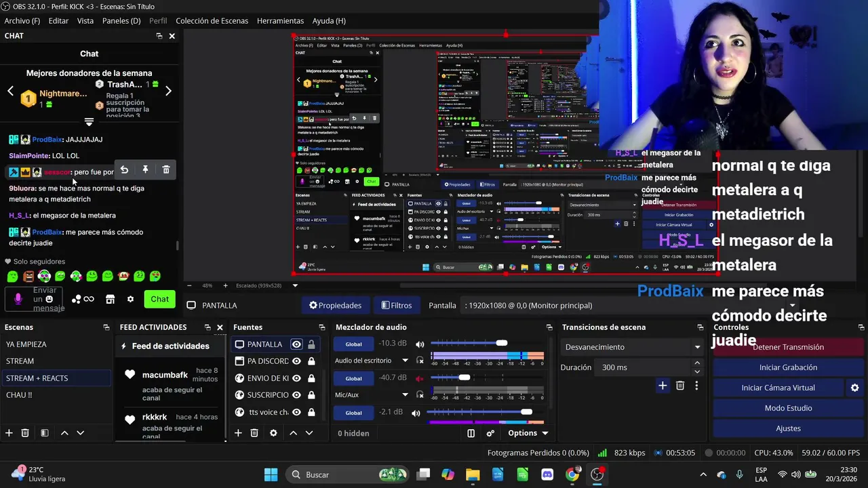
Task: Move the selected scene up
Action: click(x=64, y=433)
